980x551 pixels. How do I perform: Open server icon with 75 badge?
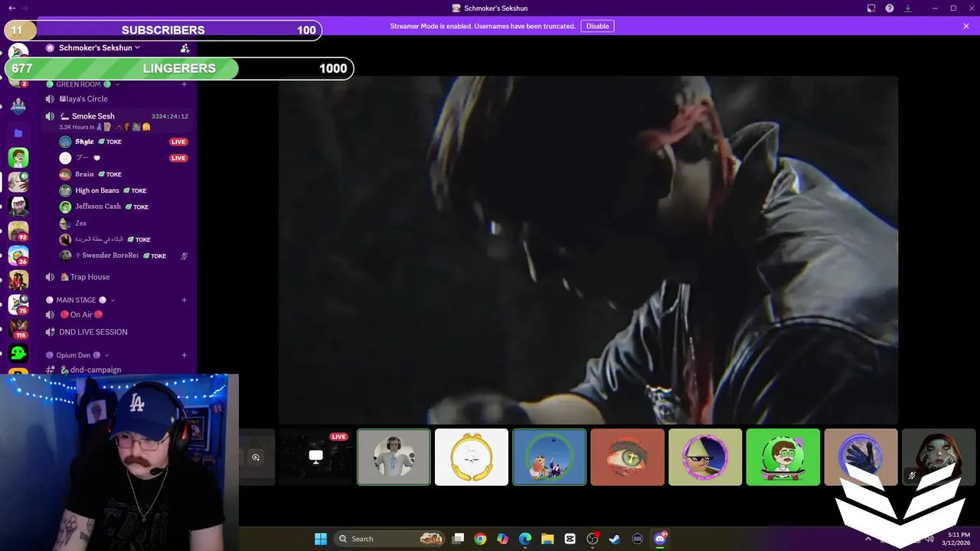(x=18, y=304)
